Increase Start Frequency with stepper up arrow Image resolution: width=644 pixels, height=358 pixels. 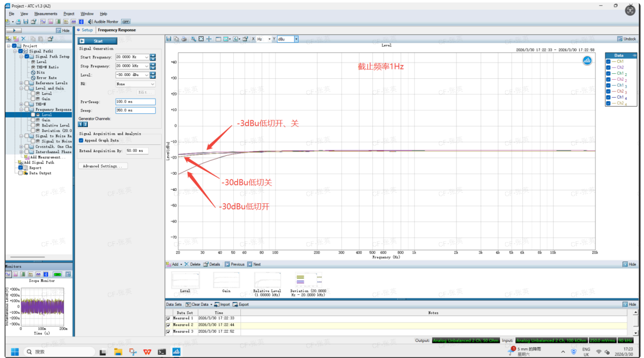point(153,56)
